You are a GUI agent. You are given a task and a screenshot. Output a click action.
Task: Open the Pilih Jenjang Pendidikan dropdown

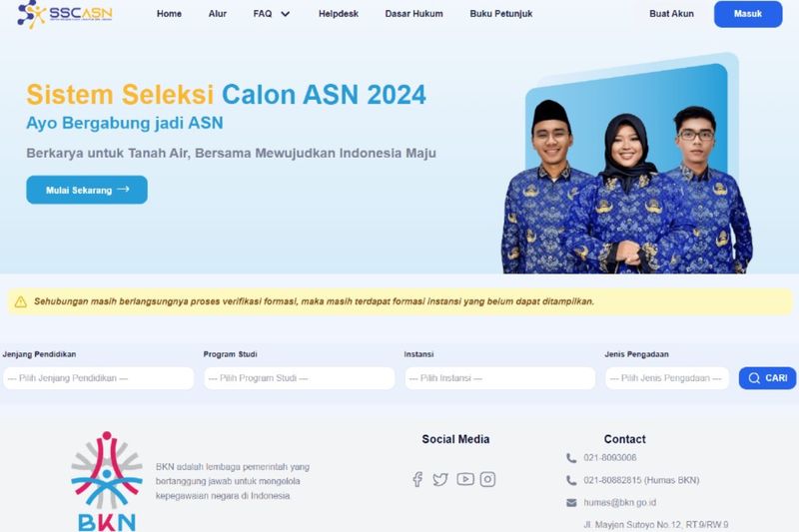(98, 378)
